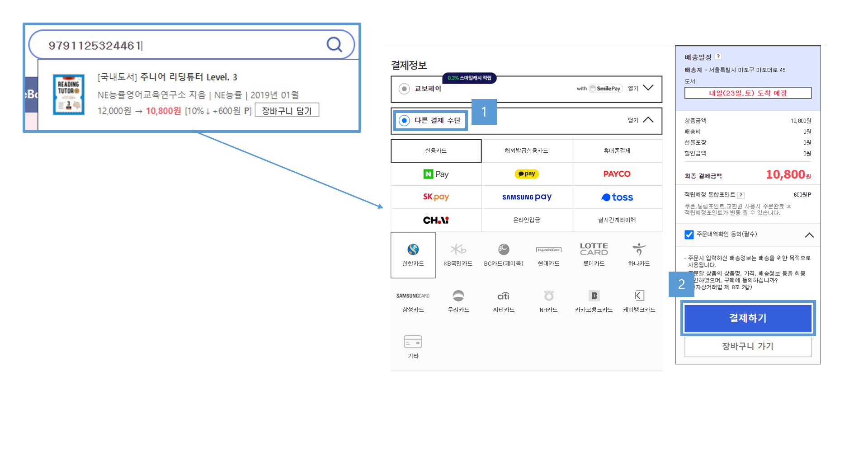Viewport: 868px width, 470px height.
Task: Choose the toss payment logo
Action: pos(617,197)
